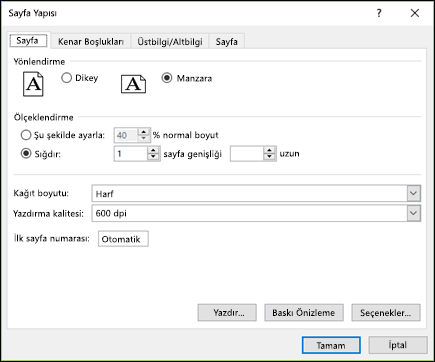Decrease the % normal boyut value

[x=144, y=138]
